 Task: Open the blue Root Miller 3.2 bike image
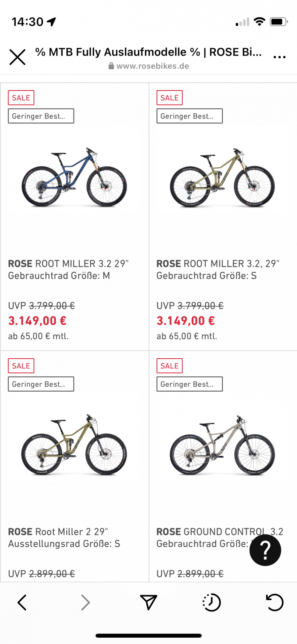pos(74,177)
